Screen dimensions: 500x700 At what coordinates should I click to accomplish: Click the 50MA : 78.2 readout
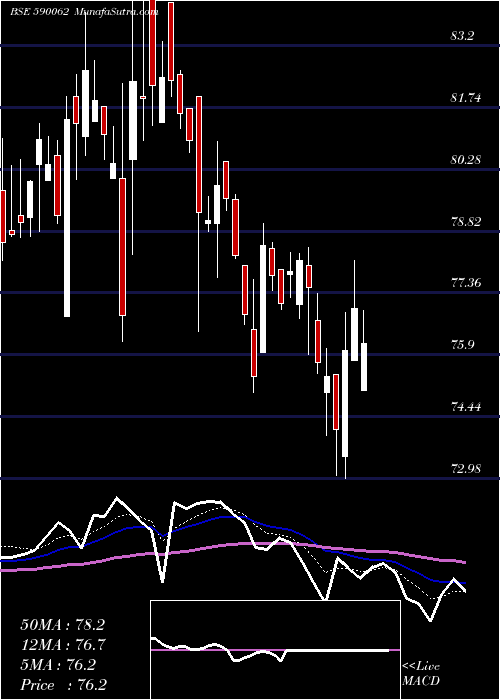pyautogui.click(x=62, y=625)
